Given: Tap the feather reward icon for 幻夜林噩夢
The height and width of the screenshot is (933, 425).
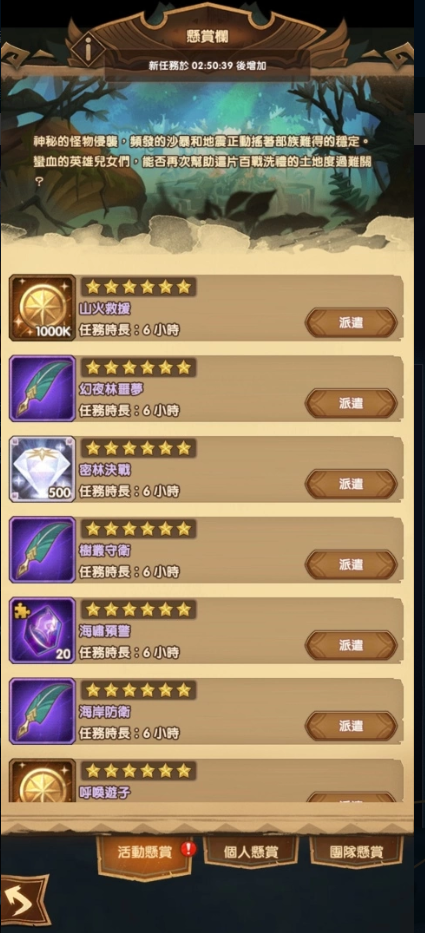Looking at the screenshot, I should click(x=42, y=388).
